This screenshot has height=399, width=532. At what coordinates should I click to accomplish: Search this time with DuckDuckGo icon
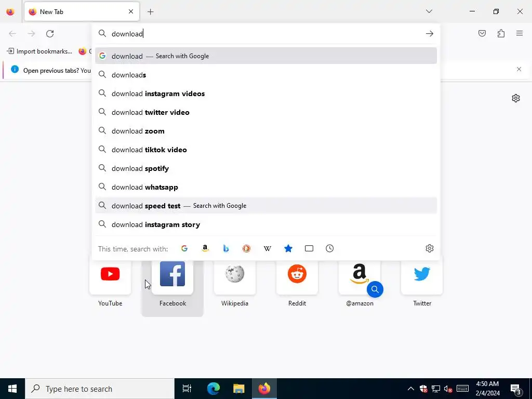[247, 248]
